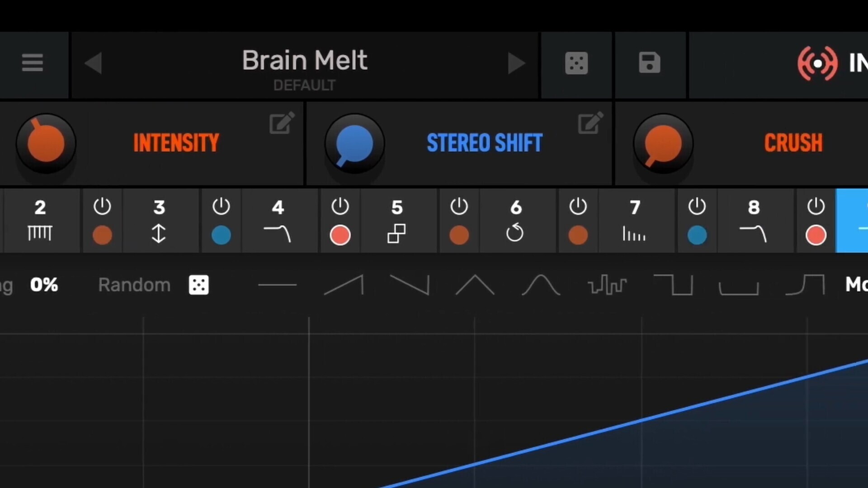Open the Brain Melt preset list

pos(304,61)
